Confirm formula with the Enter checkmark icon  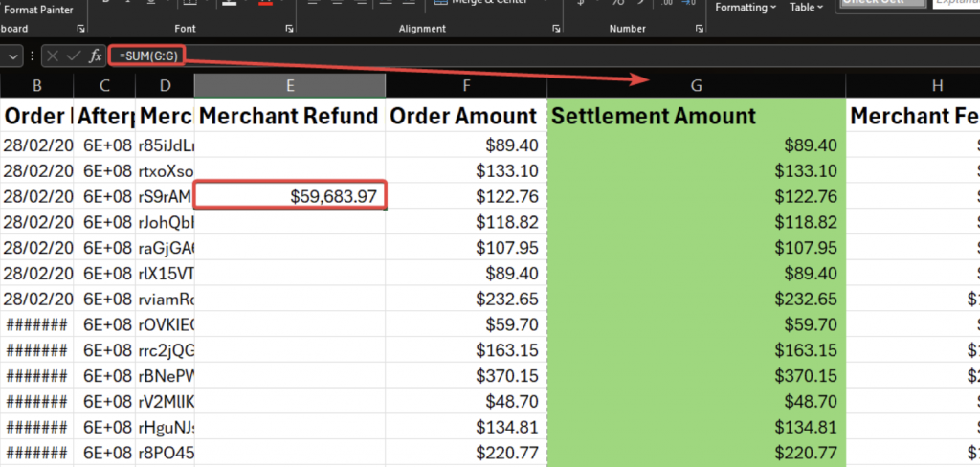click(74, 56)
